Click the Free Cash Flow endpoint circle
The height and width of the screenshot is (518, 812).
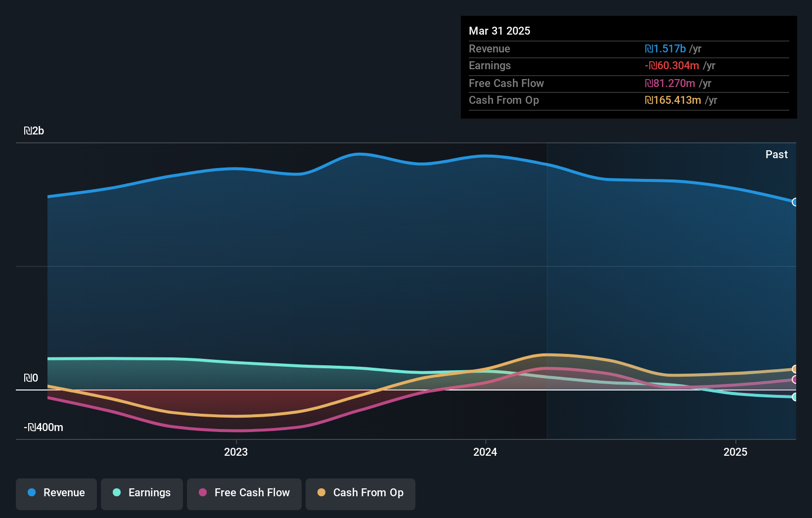[x=795, y=380]
